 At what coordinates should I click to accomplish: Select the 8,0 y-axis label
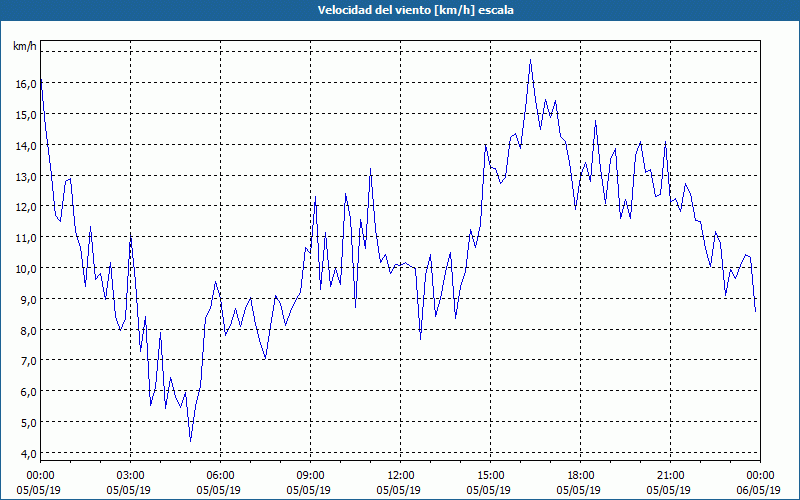pyautogui.click(x=29, y=330)
